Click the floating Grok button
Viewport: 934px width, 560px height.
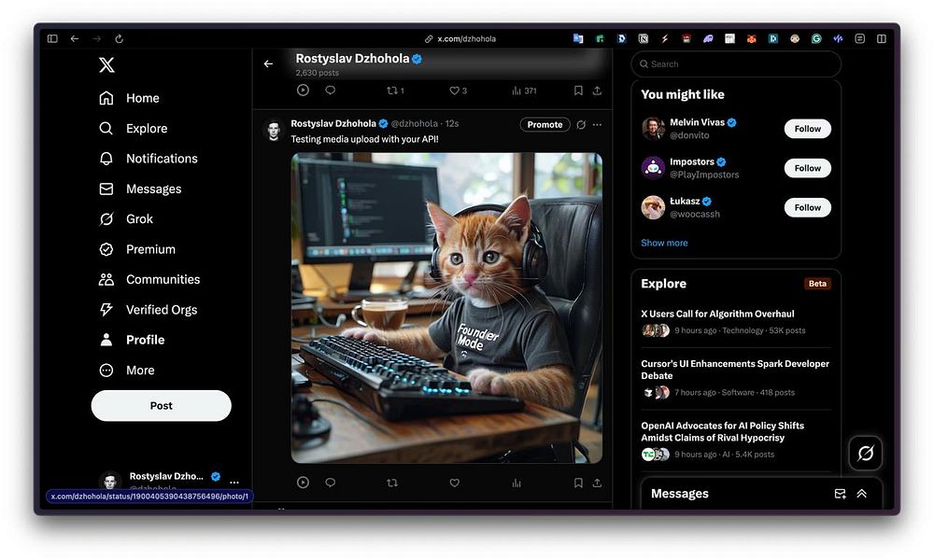tap(866, 454)
